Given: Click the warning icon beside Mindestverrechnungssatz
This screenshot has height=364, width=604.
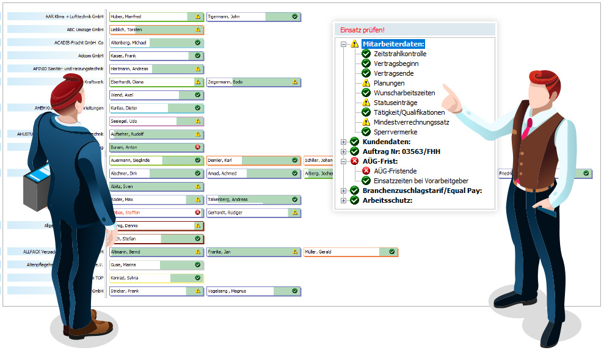Looking at the screenshot, I should [366, 122].
